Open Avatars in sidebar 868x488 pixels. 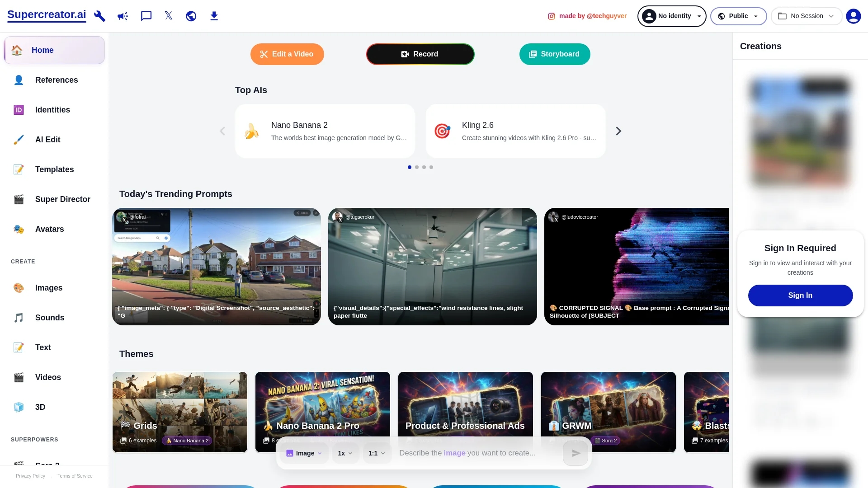click(54, 229)
